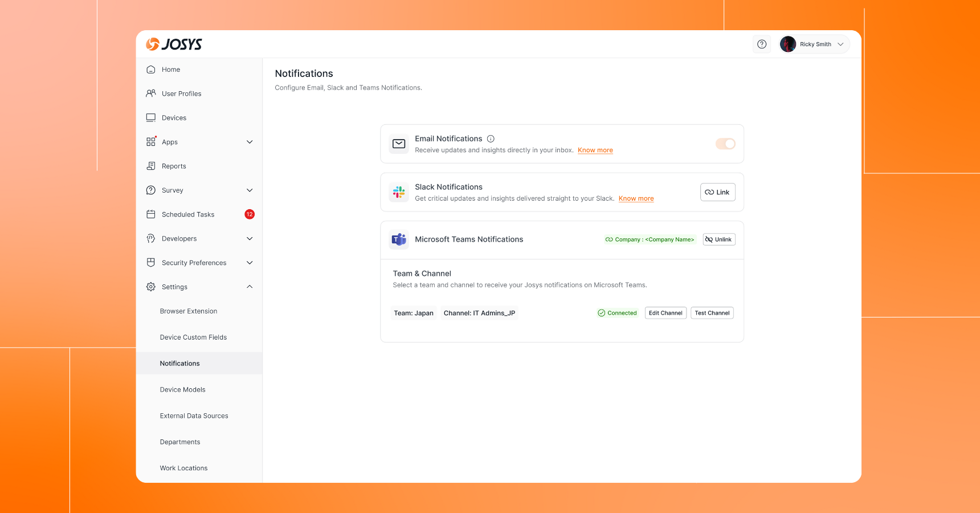This screenshot has height=513, width=980.
Task: Click Ricky Smith's profile avatar
Action: 788,44
